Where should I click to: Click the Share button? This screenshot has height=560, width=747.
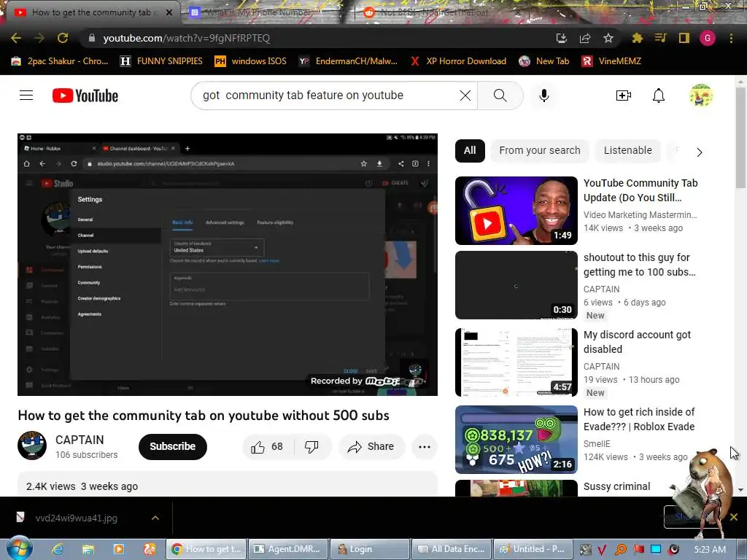[371, 447]
